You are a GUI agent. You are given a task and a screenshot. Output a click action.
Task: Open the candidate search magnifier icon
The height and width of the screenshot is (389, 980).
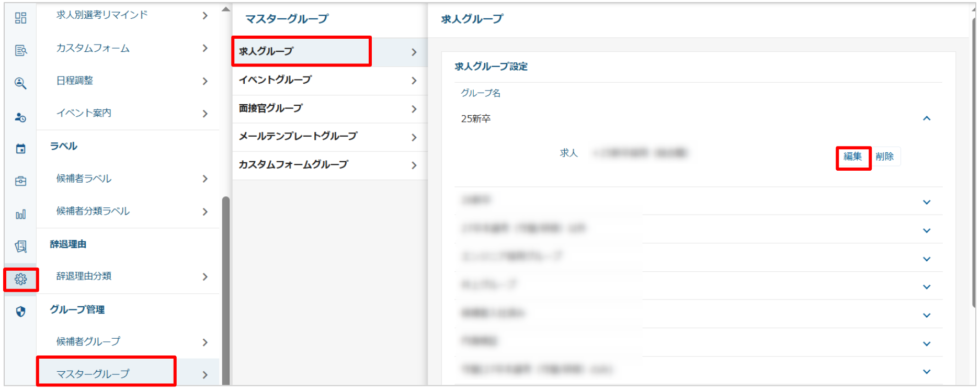pos(20,83)
